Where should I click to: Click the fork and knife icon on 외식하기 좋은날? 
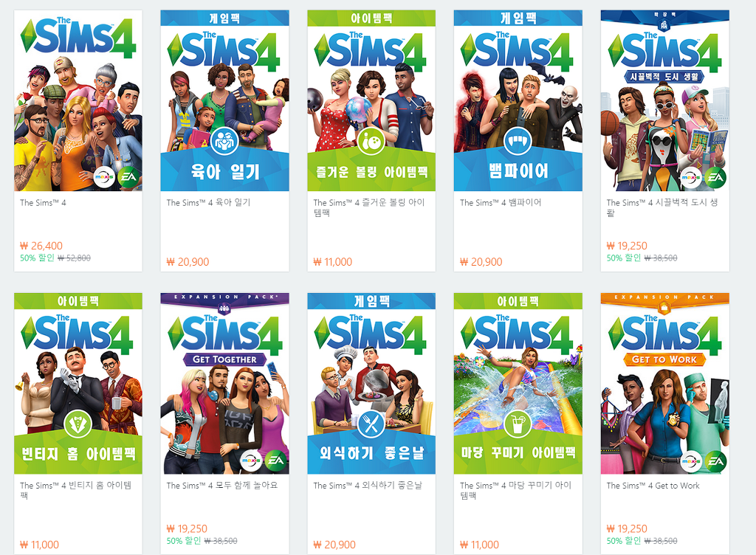pyautogui.click(x=371, y=424)
